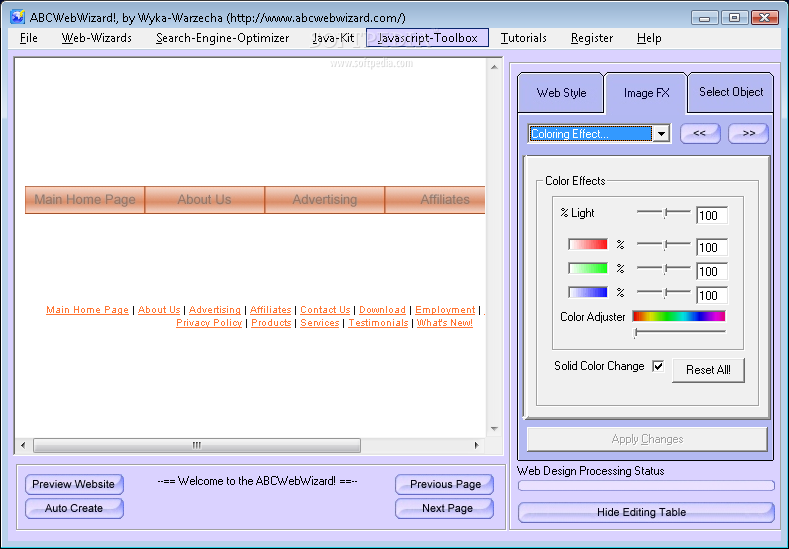Click the Main Home Page navigation bar button
The width and height of the screenshot is (789, 549).
(x=85, y=200)
